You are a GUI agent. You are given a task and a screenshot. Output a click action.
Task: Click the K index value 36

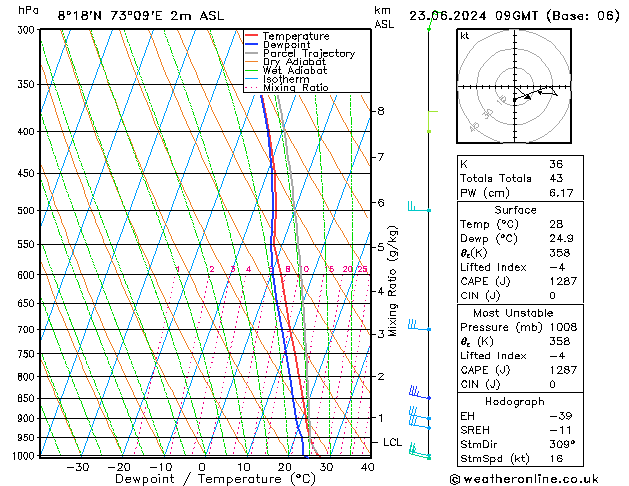point(556,164)
